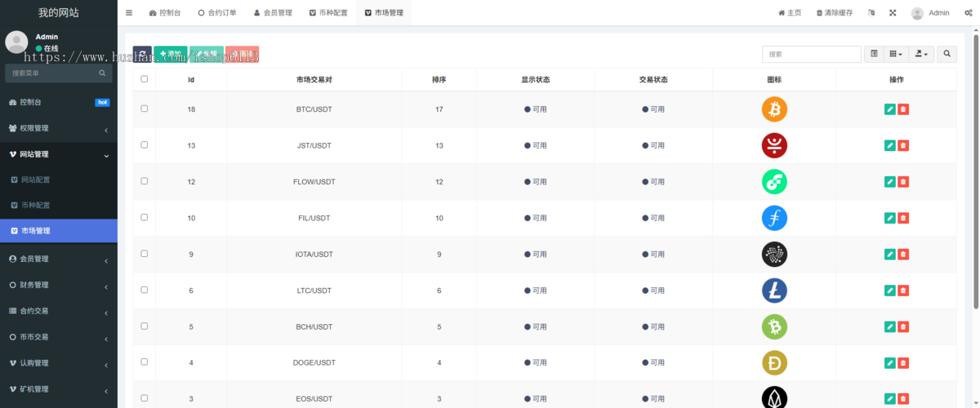Check the FLOW/USDT row checkbox

click(145, 181)
